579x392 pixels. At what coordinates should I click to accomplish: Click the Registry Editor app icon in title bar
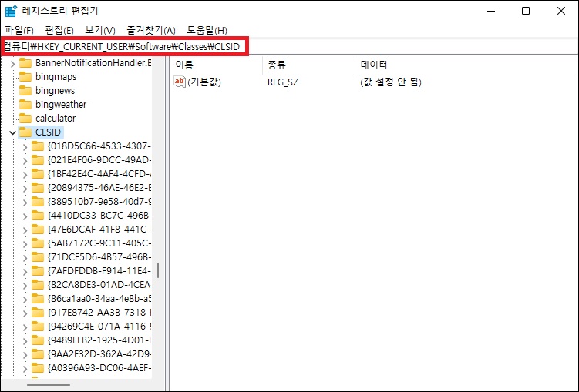tap(11, 11)
